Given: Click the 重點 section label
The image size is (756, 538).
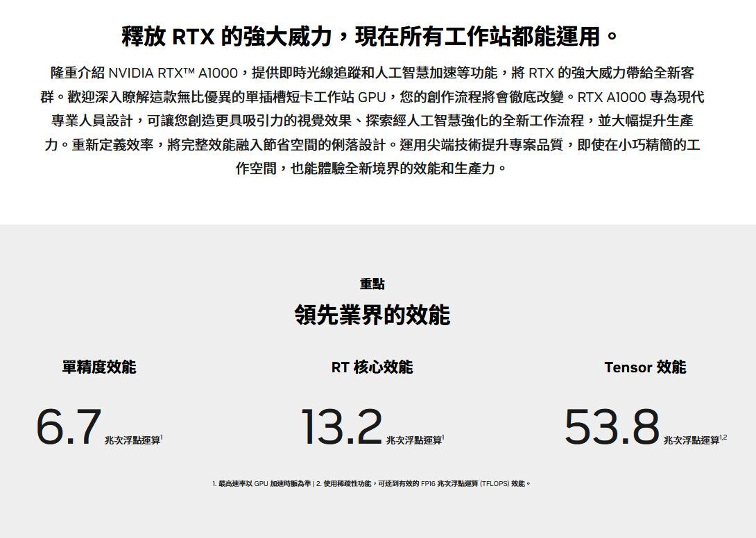Looking at the screenshot, I should pos(372,284).
